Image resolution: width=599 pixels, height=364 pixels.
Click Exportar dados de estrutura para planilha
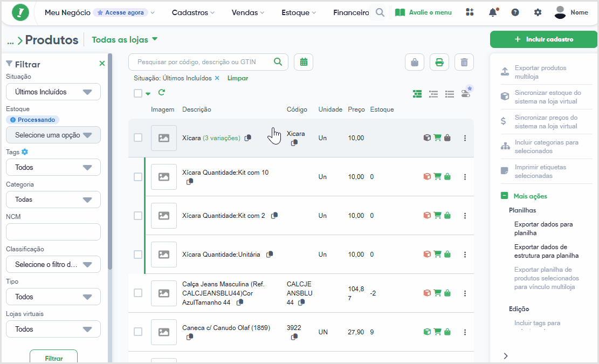point(546,251)
